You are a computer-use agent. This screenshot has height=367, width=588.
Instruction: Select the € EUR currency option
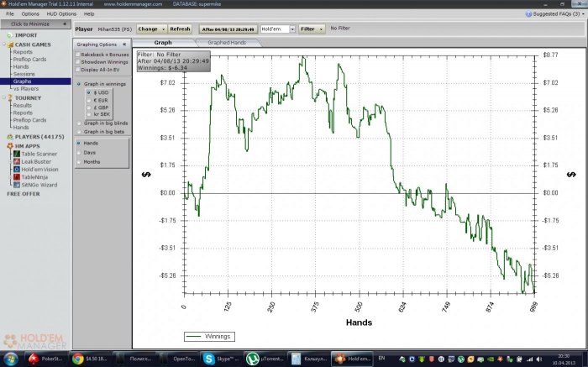(89, 100)
